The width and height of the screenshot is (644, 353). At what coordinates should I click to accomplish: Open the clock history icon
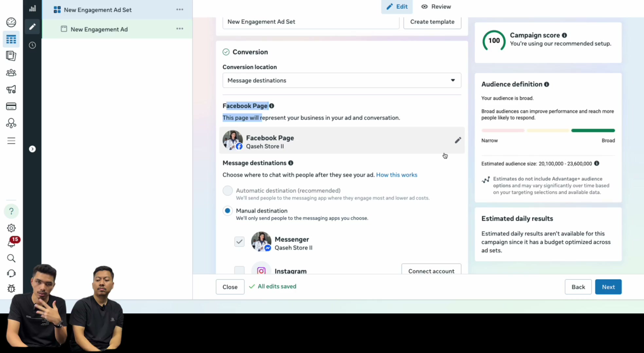pos(32,45)
